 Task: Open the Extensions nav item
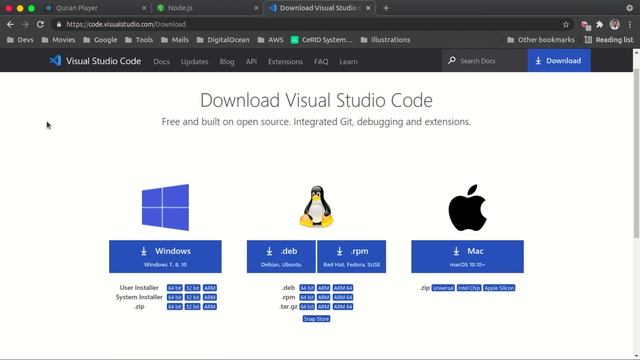tap(285, 61)
